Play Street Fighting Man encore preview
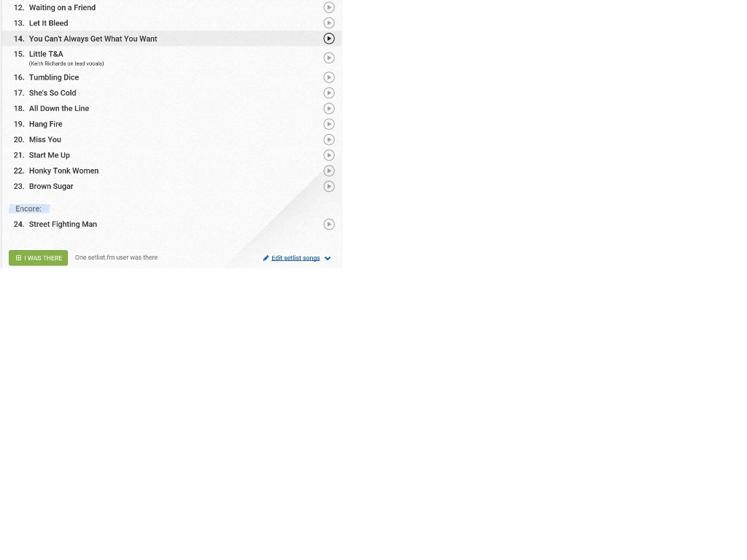Image resolution: width=747 pixels, height=560 pixels. 329,225
